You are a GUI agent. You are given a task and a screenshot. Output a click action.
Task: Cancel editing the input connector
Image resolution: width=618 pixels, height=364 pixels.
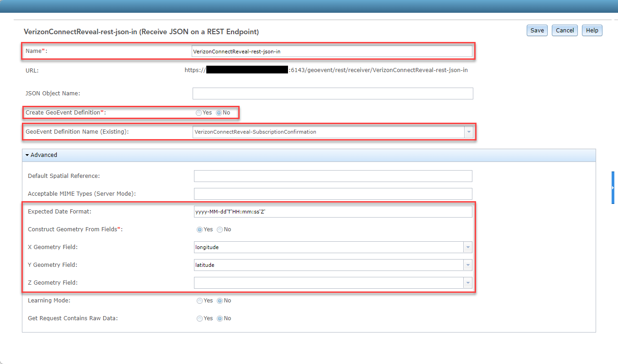pyautogui.click(x=564, y=30)
